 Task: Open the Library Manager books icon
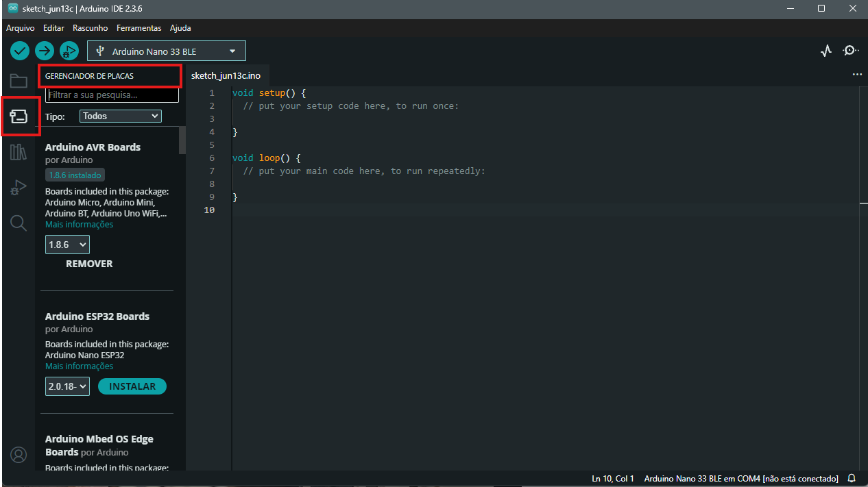19,152
